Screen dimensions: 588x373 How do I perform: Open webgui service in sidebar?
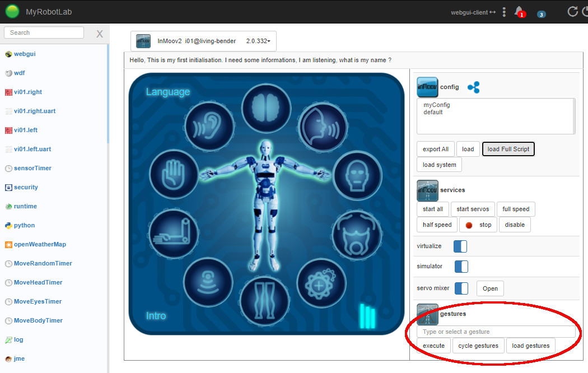[25, 54]
